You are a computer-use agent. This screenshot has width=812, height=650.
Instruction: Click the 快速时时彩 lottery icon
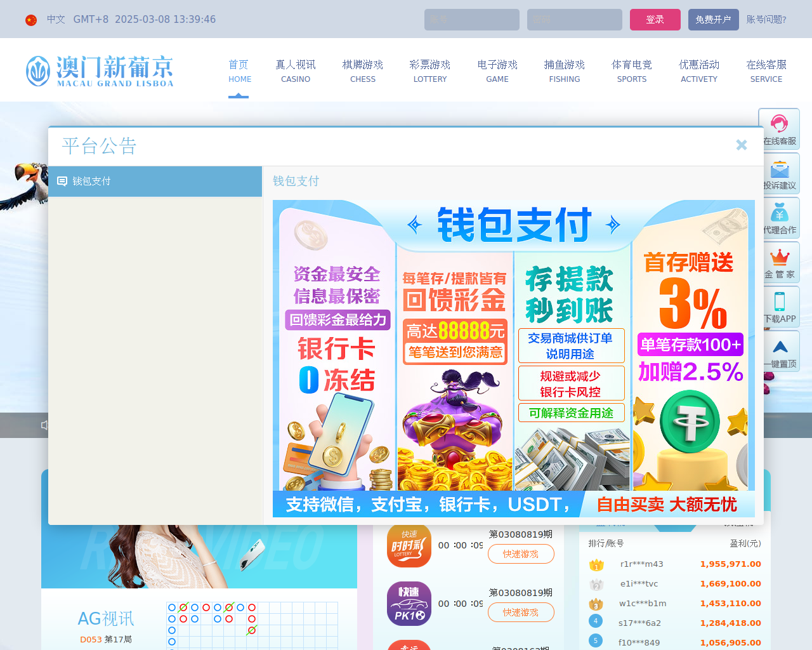409,545
